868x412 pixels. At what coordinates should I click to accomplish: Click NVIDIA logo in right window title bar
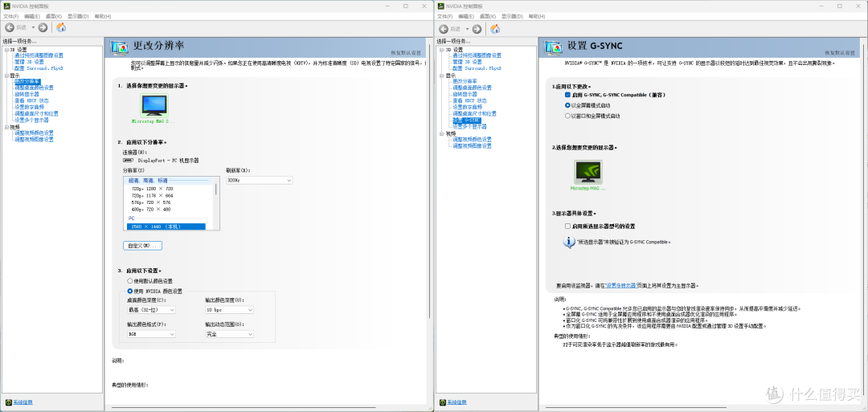click(x=441, y=6)
